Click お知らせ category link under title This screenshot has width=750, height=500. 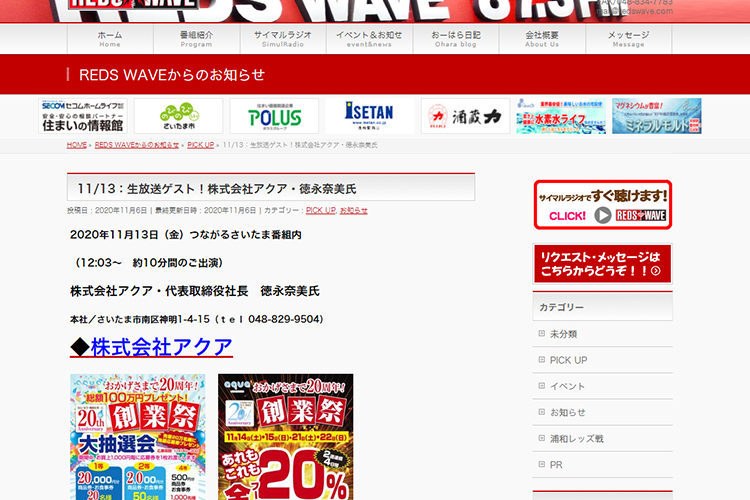[x=353, y=210]
